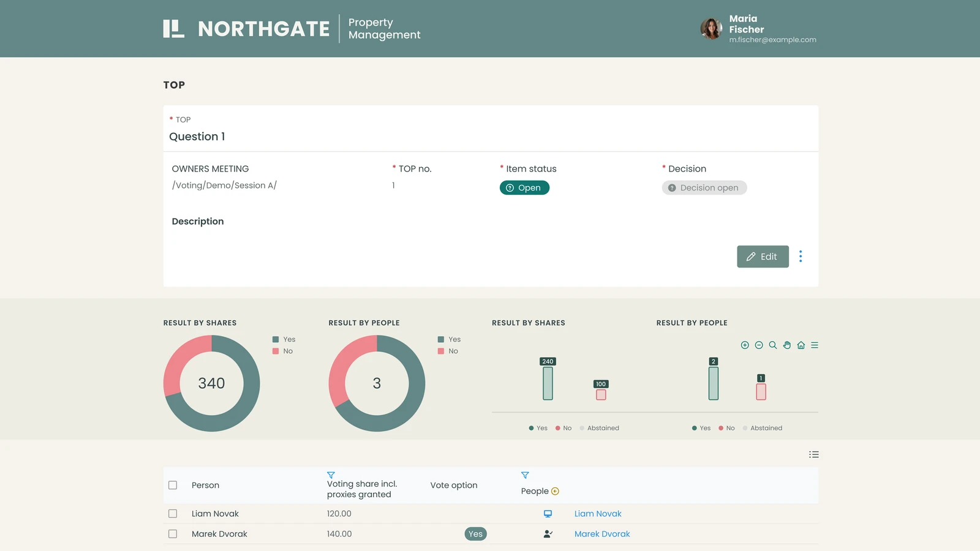
Task: Collapse People column via orange arrow icon
Action: tap(555, 491)
